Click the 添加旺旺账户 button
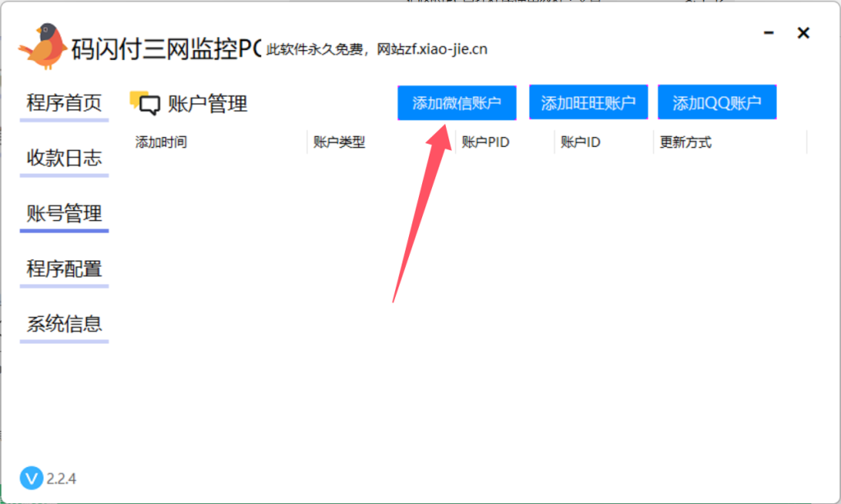 point(588,102)
